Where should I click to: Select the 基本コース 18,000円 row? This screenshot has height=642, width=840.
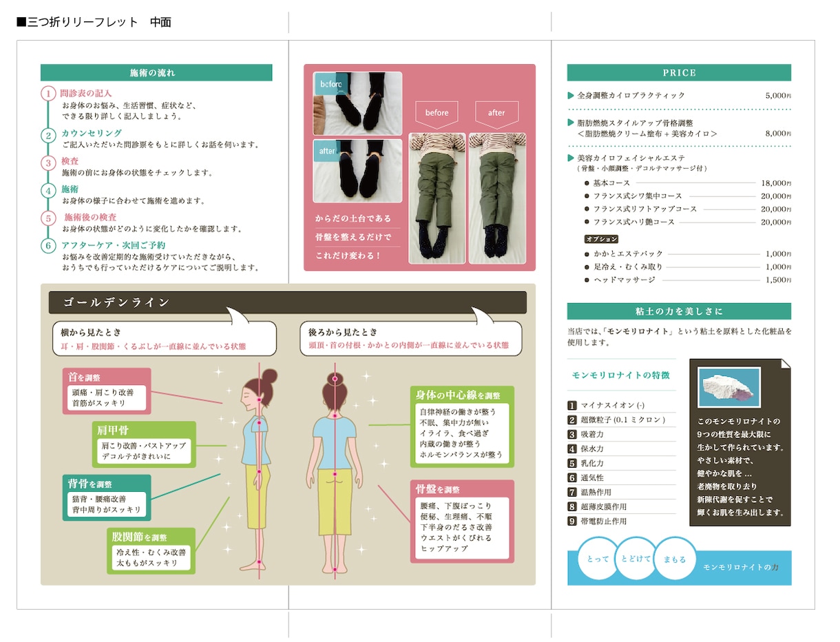[687, 183]
